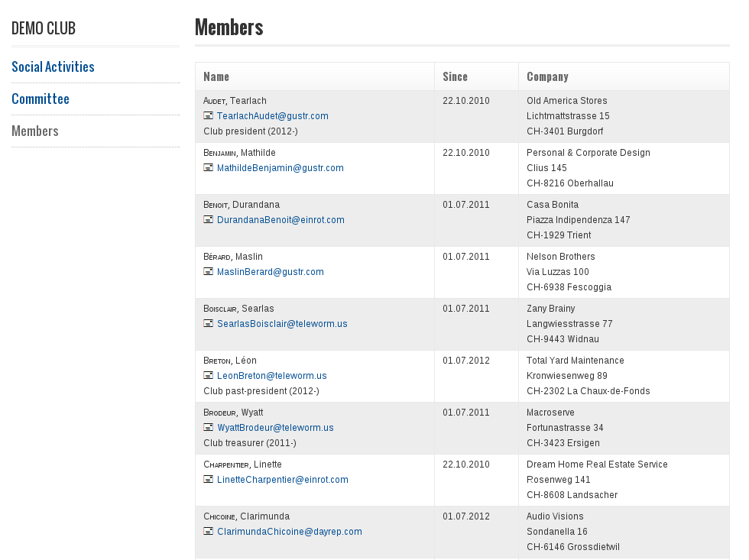This screenshot has width=749, height=560.
Task: Click Old America Stores company name
Action: 567,101
